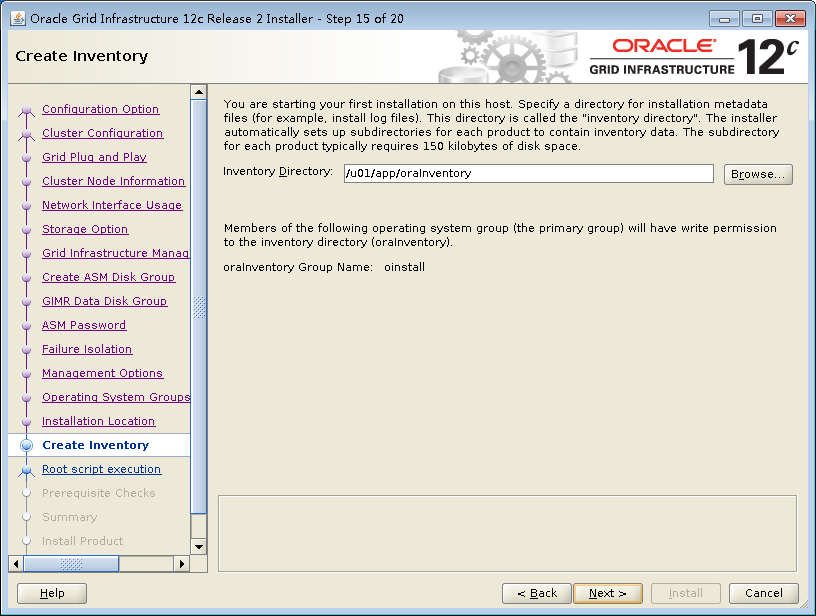Go to ASM Password step

click(x=84, y=325)
